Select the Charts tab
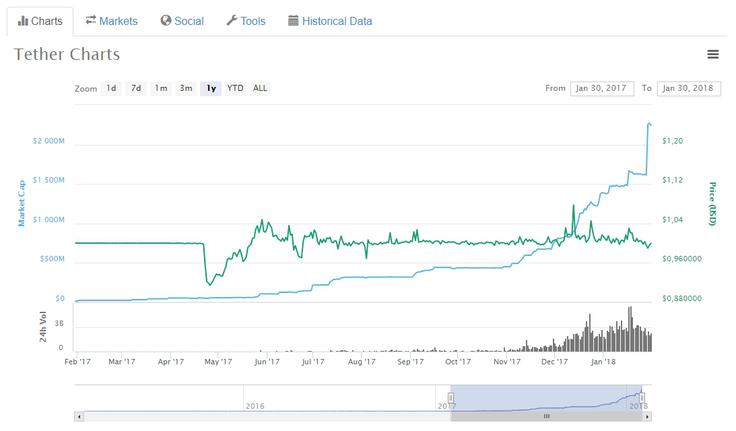The width and height of the screenshot is (736, 431). [x=40, y=21]
